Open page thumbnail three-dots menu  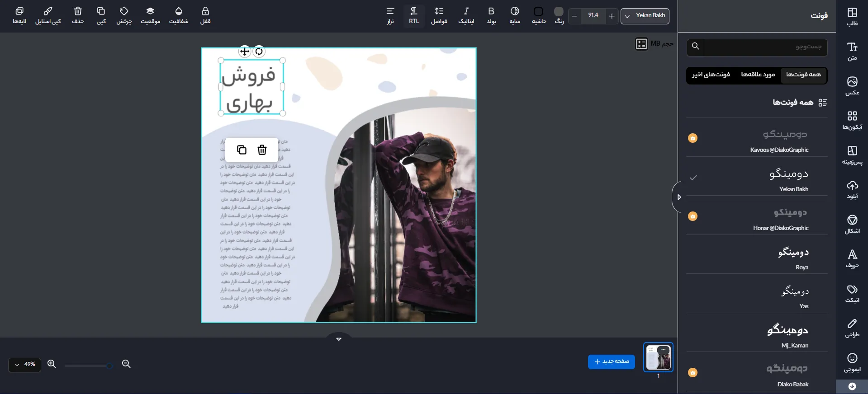(x=664, y=350)
